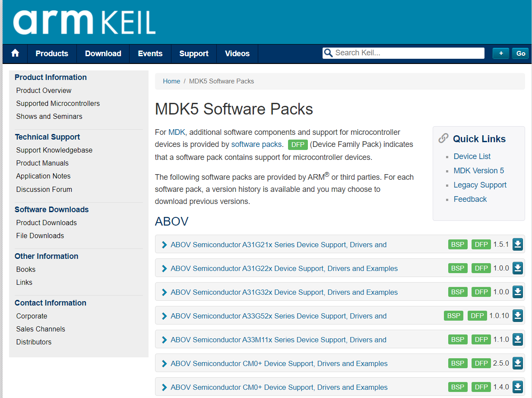Open Application Notes link
The height and width of the screenshot is (398, 532).
tap(43, 176)
